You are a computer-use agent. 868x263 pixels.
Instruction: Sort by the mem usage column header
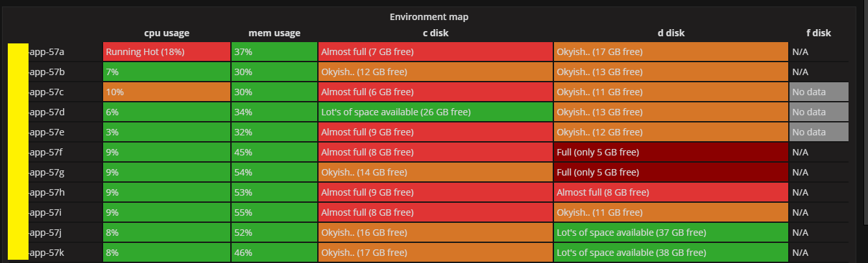coord(274,33)
